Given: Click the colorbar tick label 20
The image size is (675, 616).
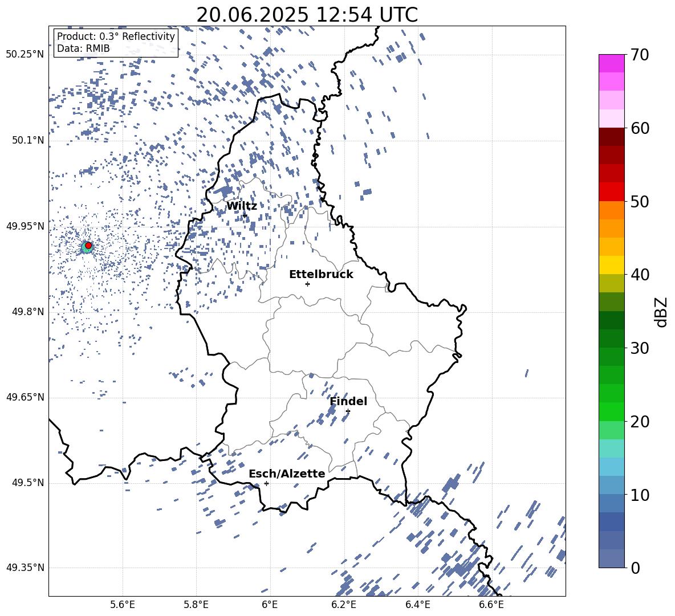Looking at the screenshot, I should 640,421.
